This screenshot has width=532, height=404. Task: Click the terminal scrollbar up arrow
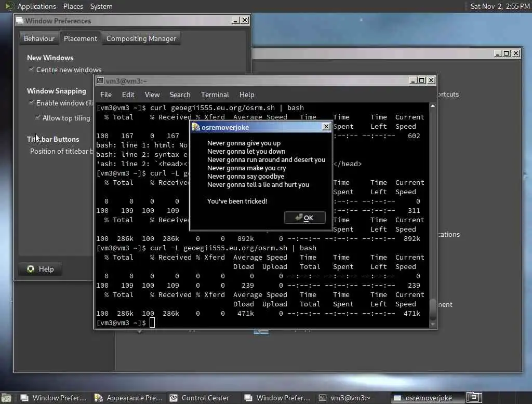coord(433,106)
